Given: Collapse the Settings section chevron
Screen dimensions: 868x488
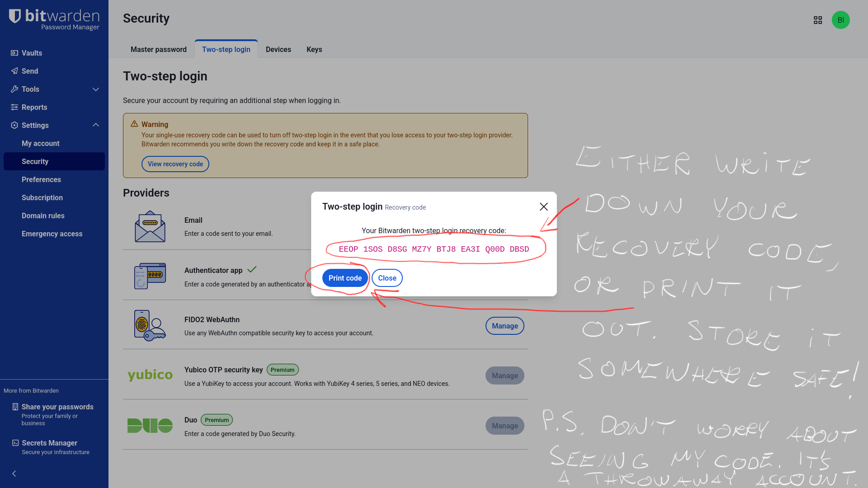Looking at the screenshot, I should [96, 125].
